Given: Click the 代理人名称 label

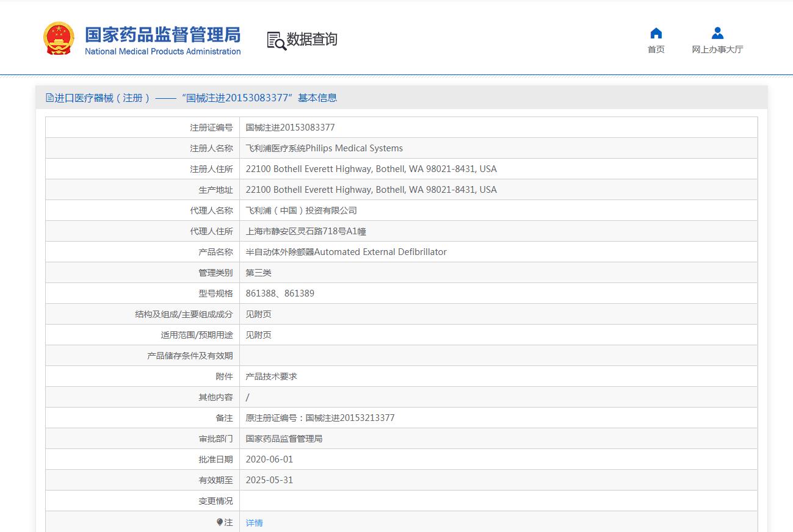Looking at the screenshot, I should click(x=211, y=210).
